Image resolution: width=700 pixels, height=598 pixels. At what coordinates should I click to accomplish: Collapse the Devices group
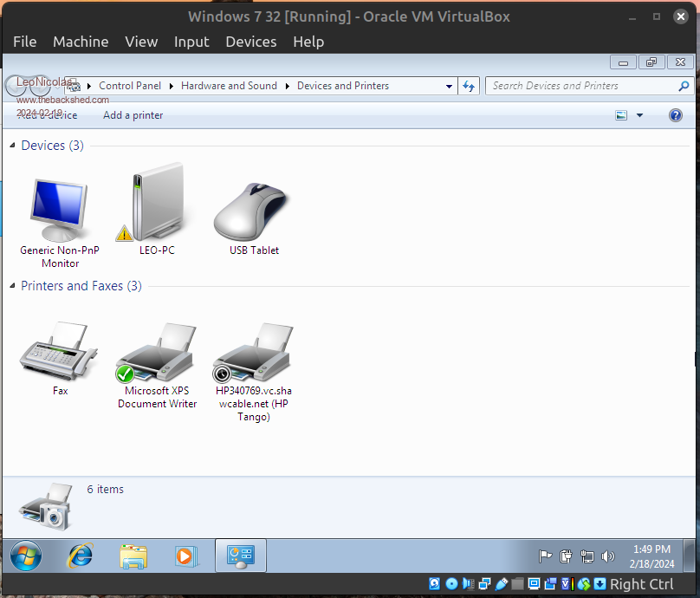(12, 146)
